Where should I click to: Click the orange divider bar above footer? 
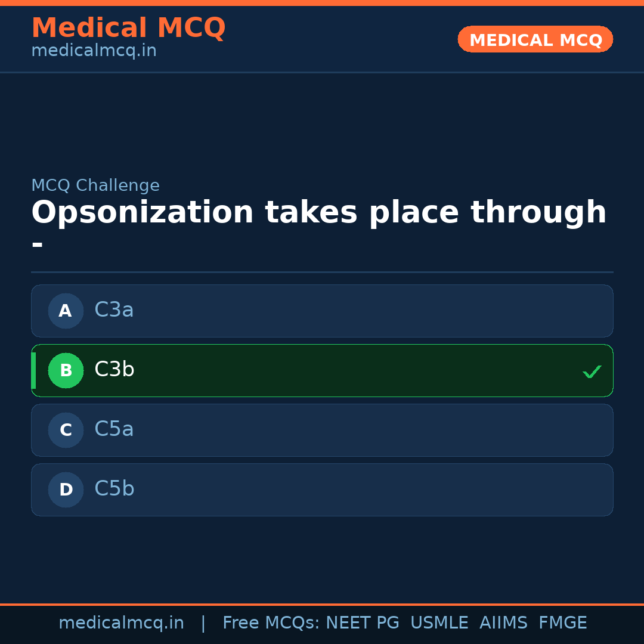click(322, 603)
